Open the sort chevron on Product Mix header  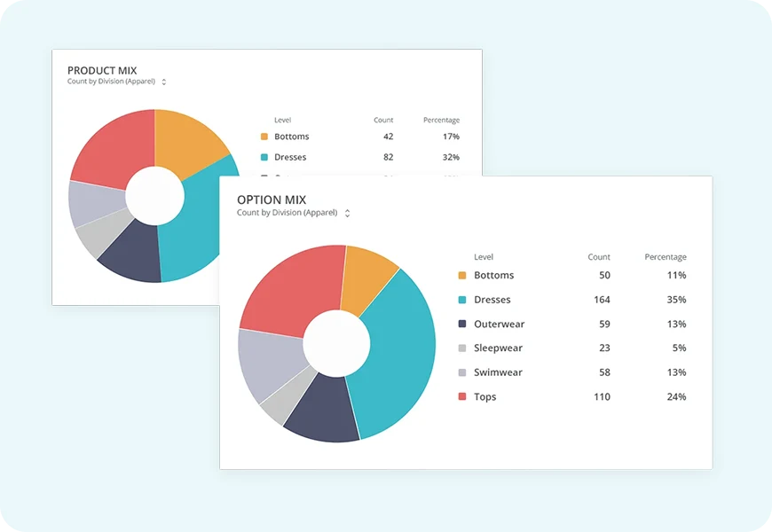[x=163, y=82]
